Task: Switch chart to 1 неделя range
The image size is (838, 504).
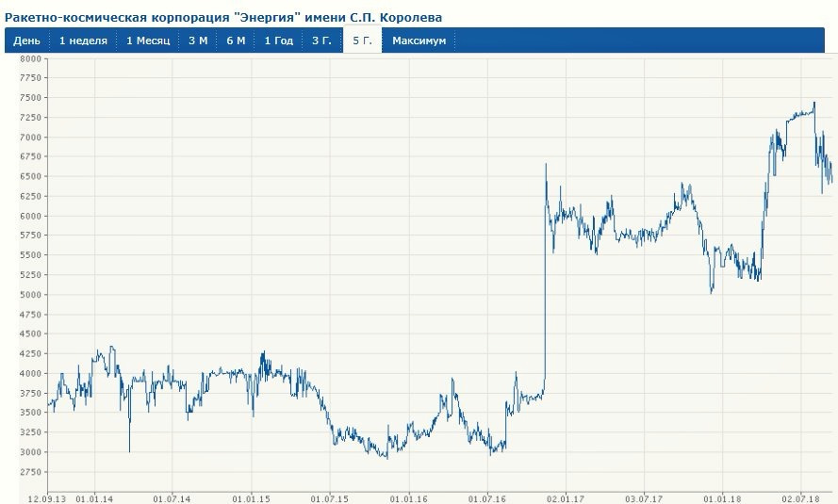Action: (83, 41)
